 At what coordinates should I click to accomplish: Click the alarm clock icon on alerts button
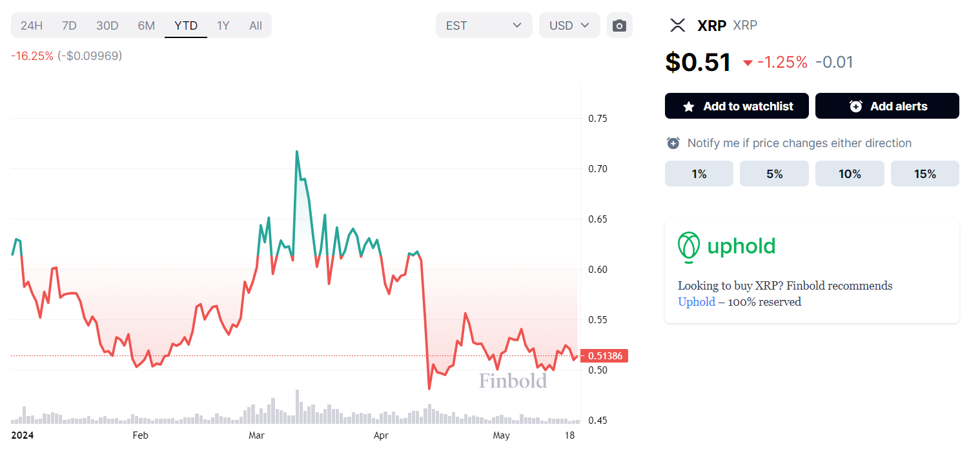(x=855, y=106)
